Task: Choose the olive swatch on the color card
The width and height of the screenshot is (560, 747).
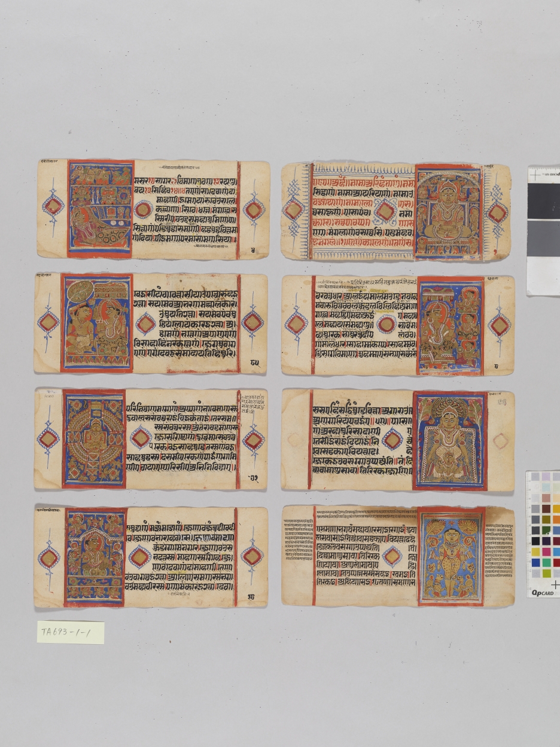Action: click(546, 520)
